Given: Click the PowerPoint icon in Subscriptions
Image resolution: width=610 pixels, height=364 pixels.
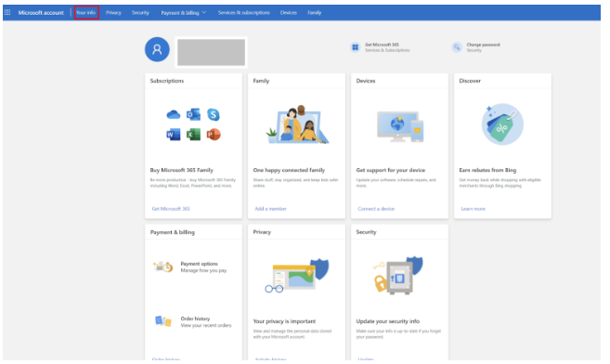Looking at the screenshot, I should point(214,135).
